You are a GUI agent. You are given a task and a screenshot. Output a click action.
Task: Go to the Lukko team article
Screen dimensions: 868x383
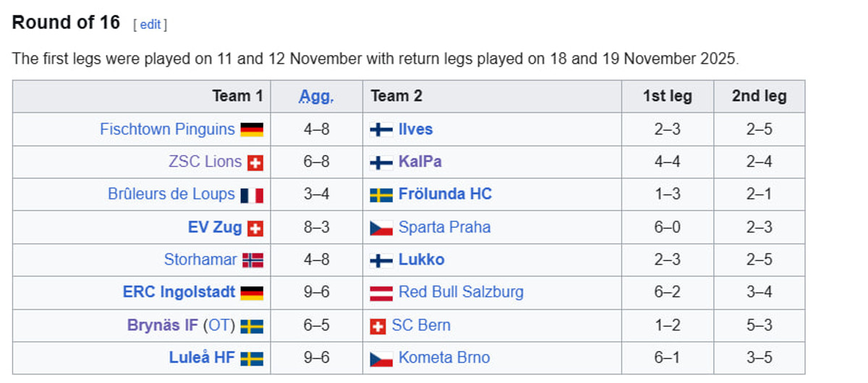(421, 259)
